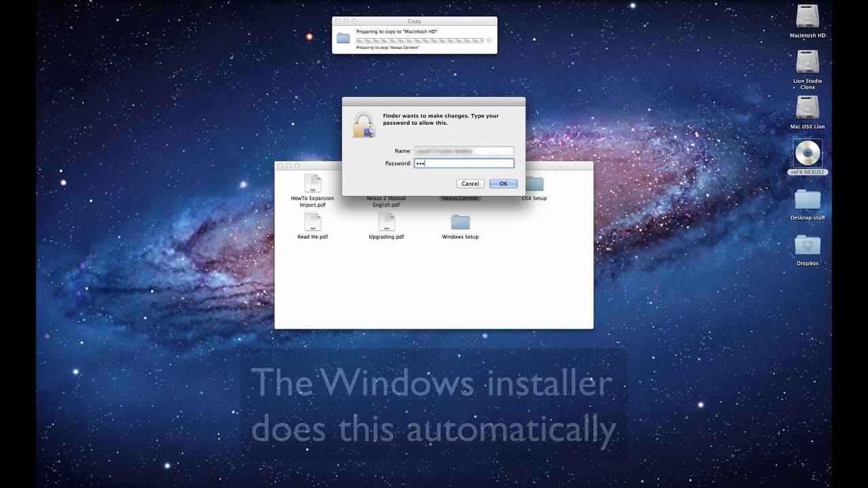Select the Lion Studio Clone drive
Viewport: 868px width, 488px height.
tap(807, 62)
